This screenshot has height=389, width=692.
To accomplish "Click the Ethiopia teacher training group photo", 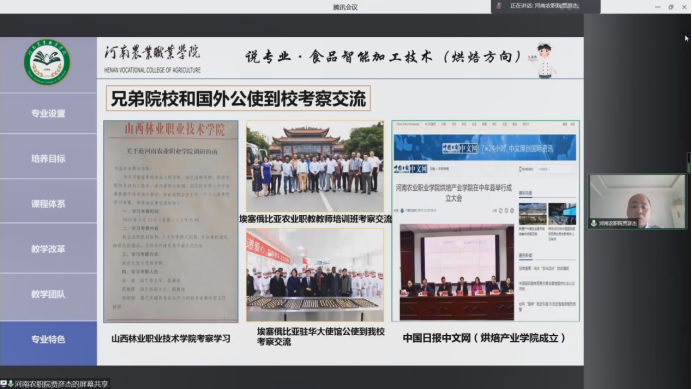I will click(315, 166).
